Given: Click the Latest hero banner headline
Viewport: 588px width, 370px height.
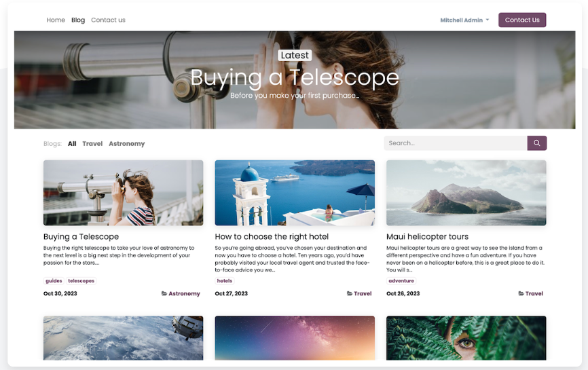Looking at the screenshot, I should [x=295, y=77].
